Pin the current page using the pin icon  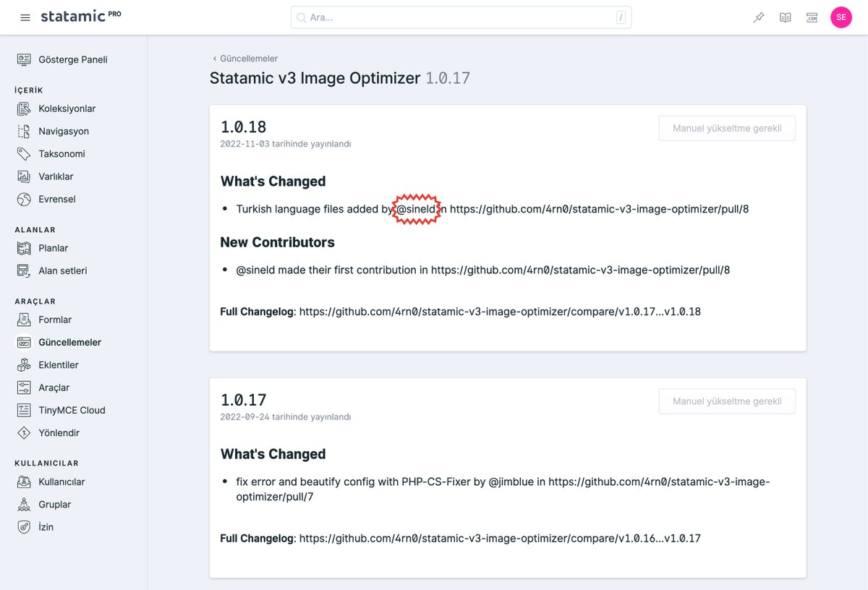[x=758, y=17]
